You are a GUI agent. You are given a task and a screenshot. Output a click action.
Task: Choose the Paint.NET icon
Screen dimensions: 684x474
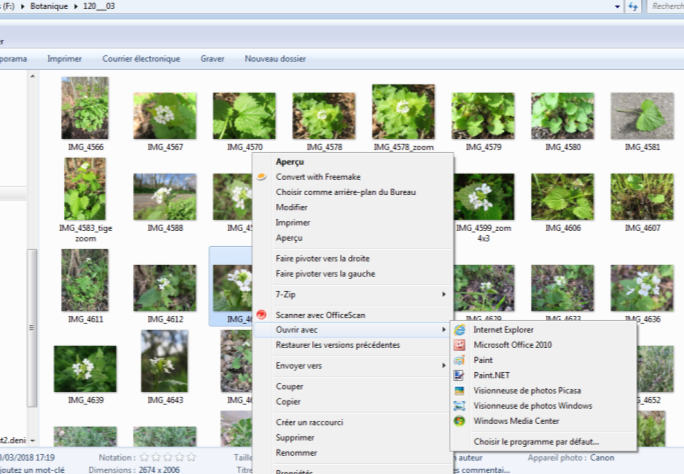[x=460, y=375]
